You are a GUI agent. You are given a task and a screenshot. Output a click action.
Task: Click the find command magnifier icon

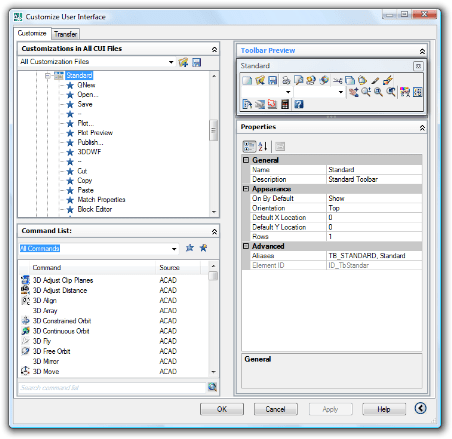point(212,387)
